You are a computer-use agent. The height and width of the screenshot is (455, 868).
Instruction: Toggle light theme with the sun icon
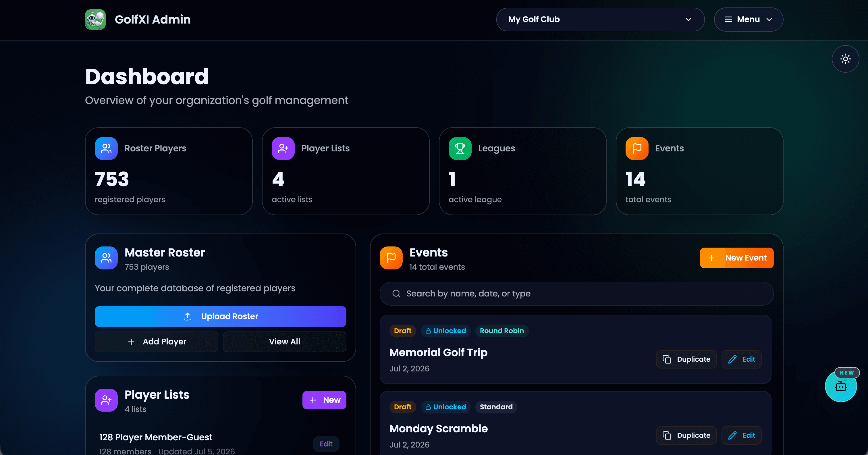(845, 59)
